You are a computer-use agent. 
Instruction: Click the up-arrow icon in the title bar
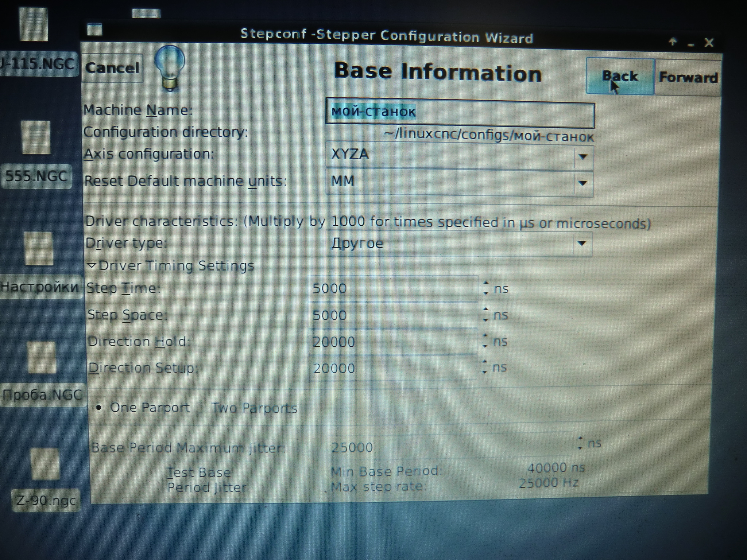pyautogui.click(x=673, y=42)
